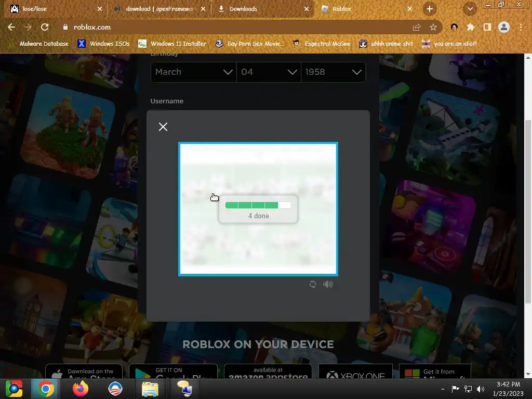Open File Explorer from the taskbar
Image resolution: width=532 pixels, height=399 pixels.
(x=150, y=389)
